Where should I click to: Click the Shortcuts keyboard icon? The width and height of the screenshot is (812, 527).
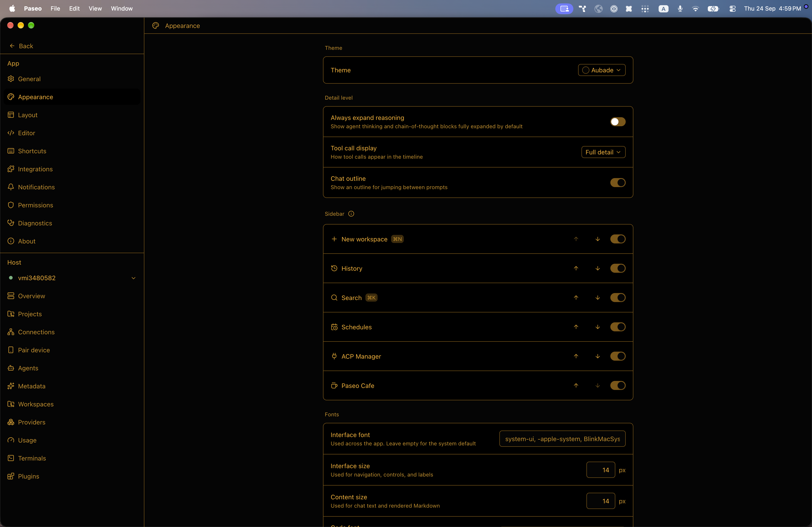click(11, 151)
